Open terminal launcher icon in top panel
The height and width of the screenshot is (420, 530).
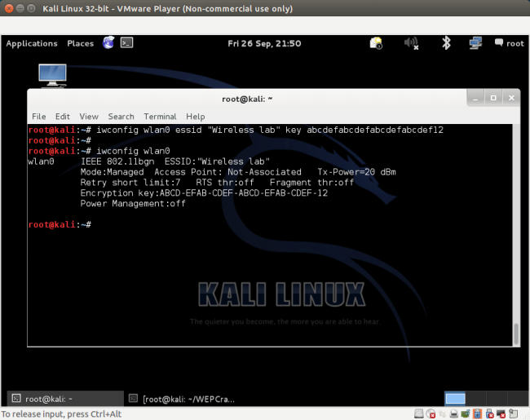[126, 43]
